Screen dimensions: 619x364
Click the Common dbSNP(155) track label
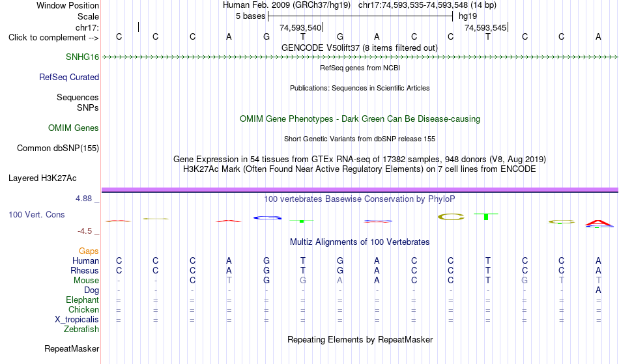click(x=58, y=148)
